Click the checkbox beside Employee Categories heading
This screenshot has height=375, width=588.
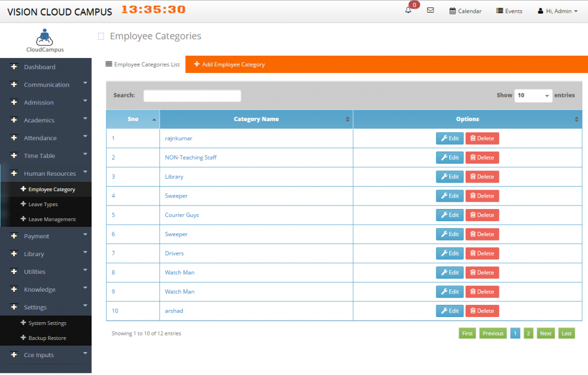click(x=101, y=36)
